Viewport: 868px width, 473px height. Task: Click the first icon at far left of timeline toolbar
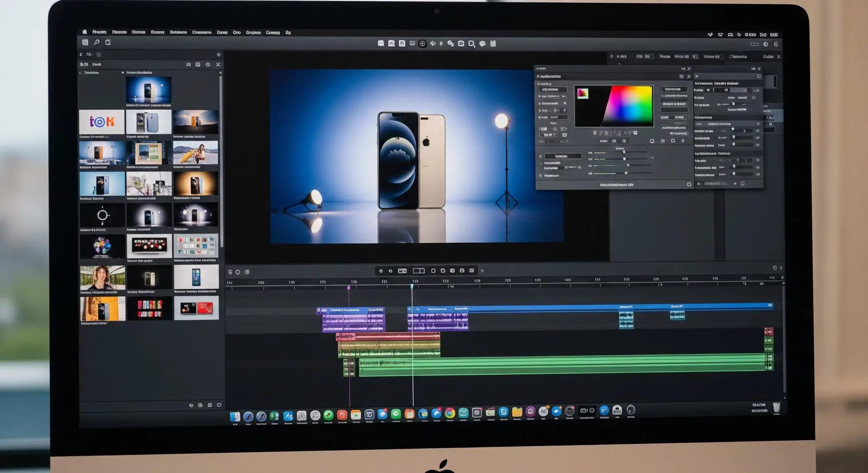click(x=230, y=272)
